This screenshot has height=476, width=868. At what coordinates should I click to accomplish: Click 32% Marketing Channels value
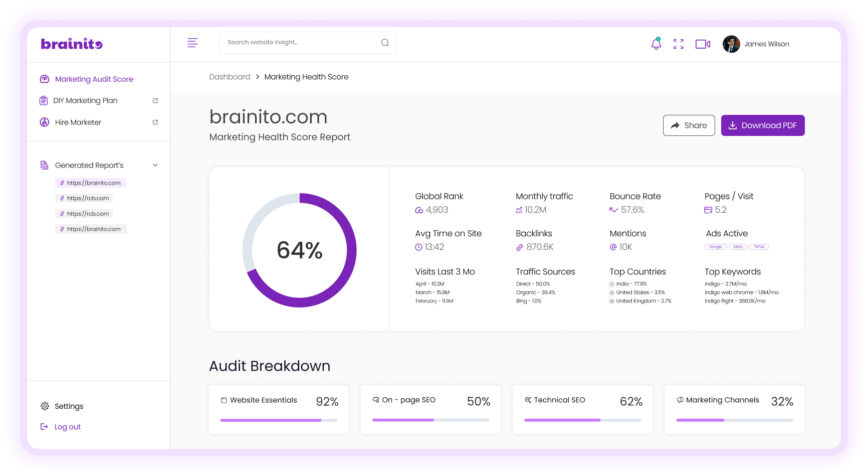click(782, 402)
